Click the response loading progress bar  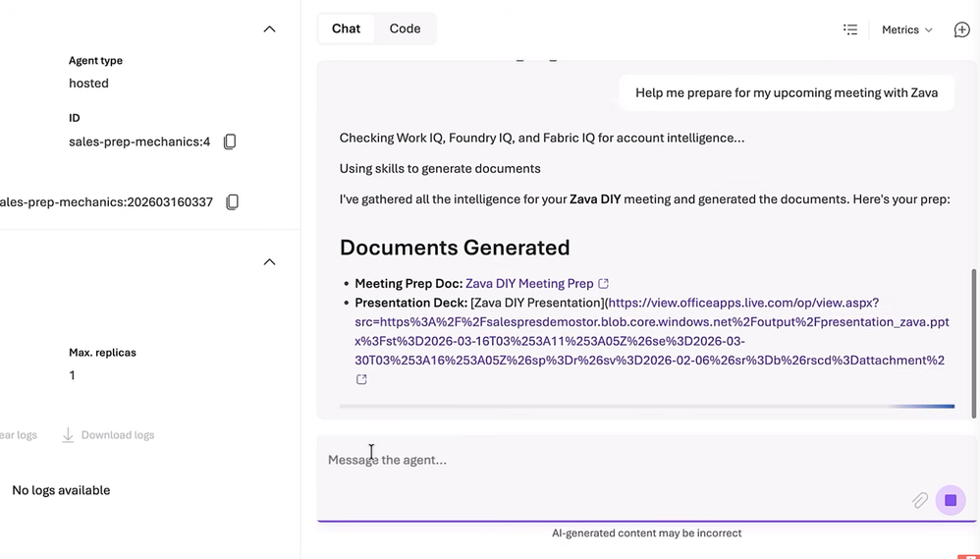click(x=646, y=406)
